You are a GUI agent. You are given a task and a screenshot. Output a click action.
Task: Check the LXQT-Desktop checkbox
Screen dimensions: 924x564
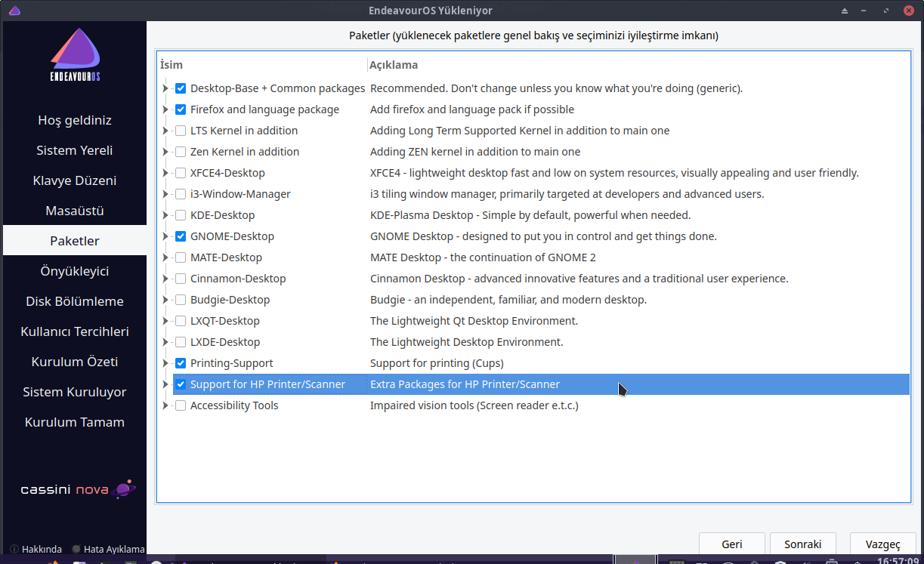coord(181,321)
